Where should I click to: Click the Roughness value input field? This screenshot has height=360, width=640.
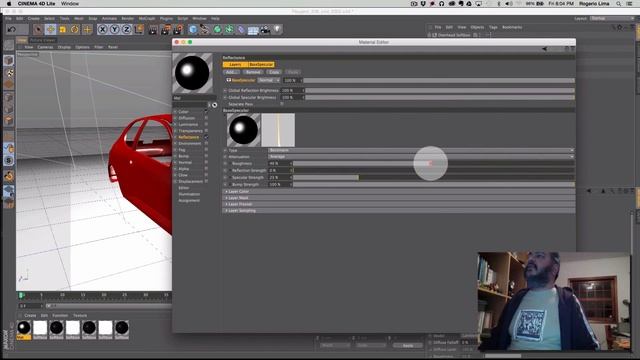[279, 163]
